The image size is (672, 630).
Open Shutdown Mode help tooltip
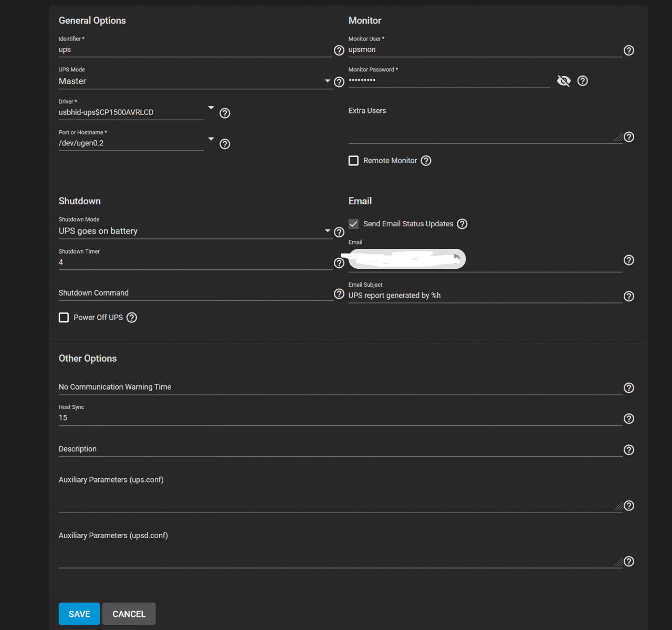339,232
